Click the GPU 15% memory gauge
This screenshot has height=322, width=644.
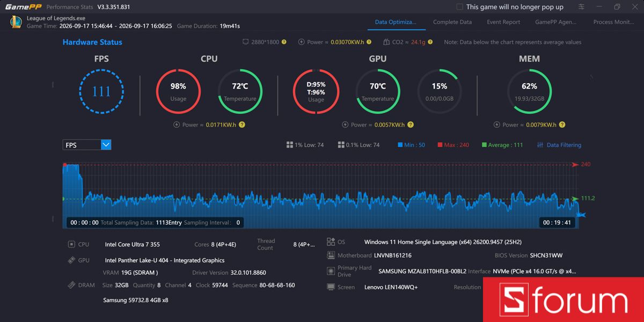[x=440, y=91]
